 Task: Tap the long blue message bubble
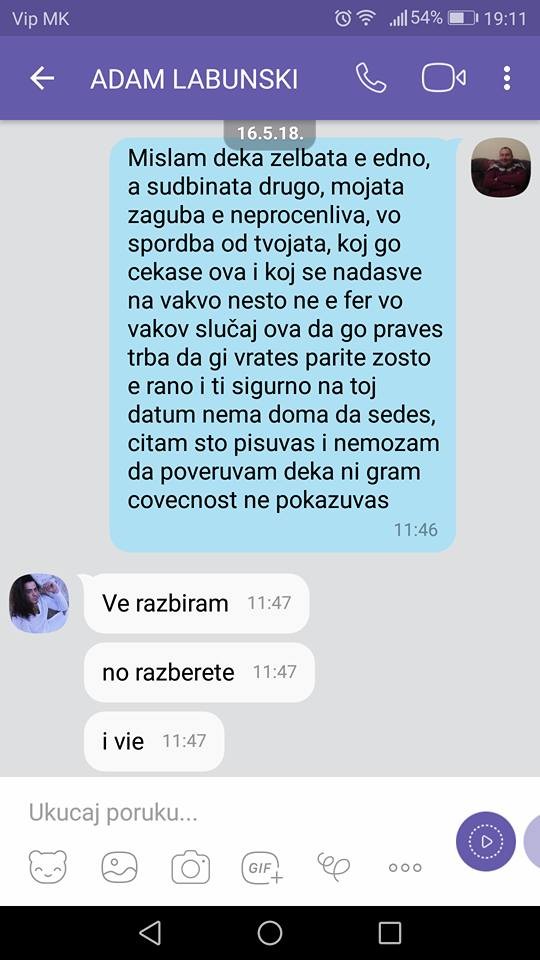click(x=282, y=344)
